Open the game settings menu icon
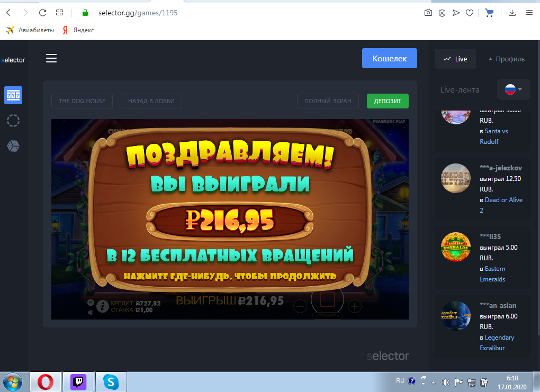The image size is (540, 392). 91,303
